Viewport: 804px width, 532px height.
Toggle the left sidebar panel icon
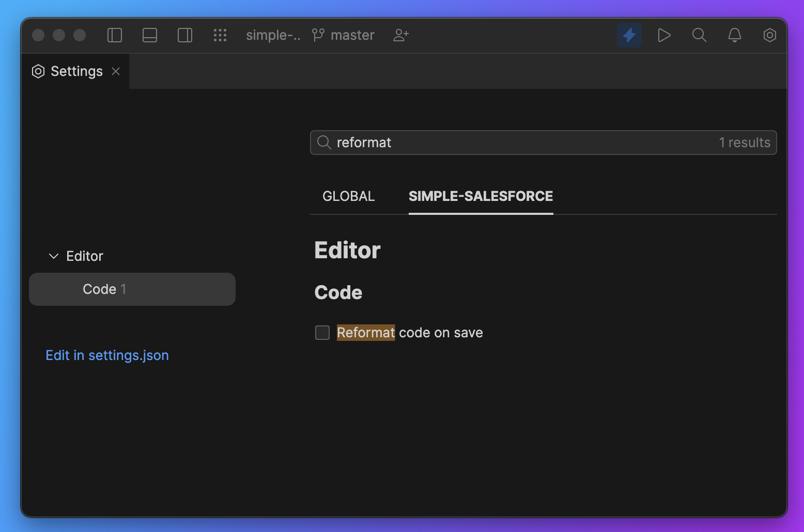point(115,35)
